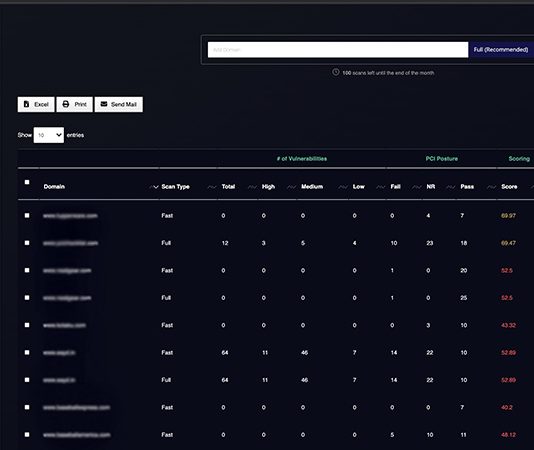The image size is (534, 450).
Task: Click sort icon next to Score column
Action: [x=532, y=187]
